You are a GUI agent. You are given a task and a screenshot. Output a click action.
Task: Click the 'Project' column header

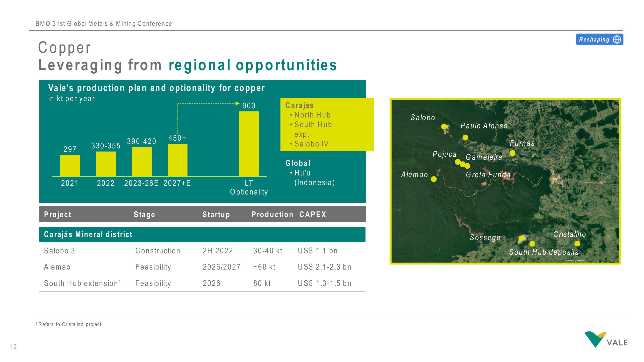pyautogui.click(x=58, y=215)
